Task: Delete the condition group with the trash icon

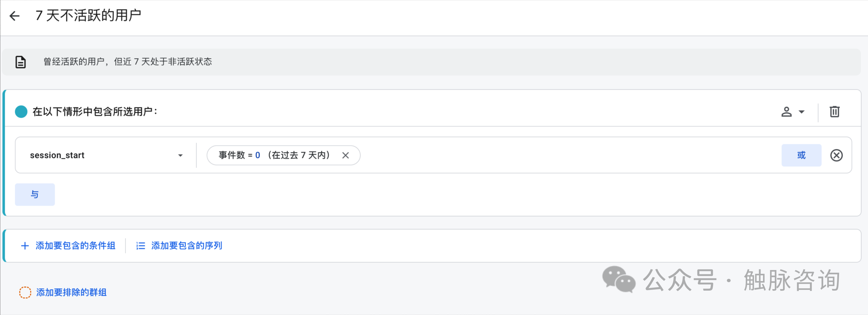Action: tap(834, 112)
